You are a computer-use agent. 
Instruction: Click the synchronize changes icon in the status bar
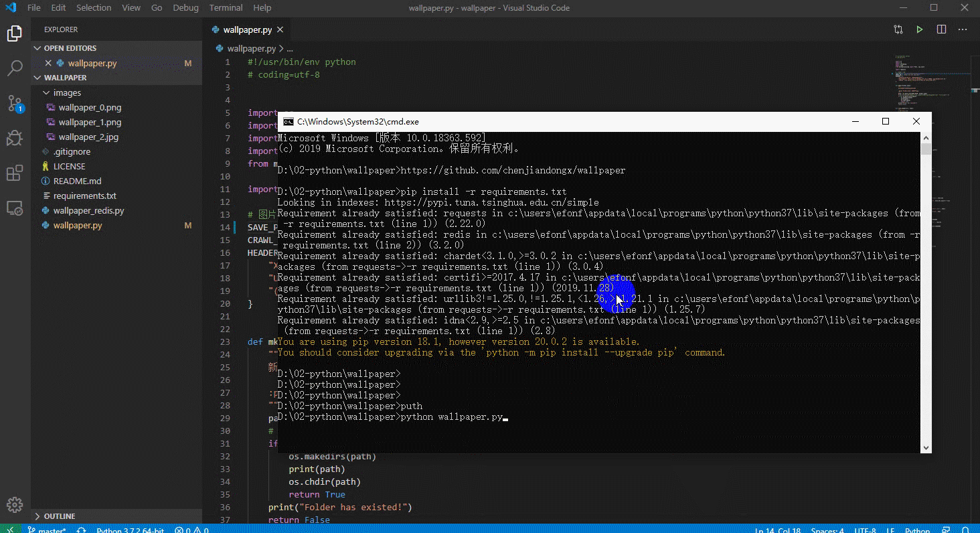pos(82,530)
